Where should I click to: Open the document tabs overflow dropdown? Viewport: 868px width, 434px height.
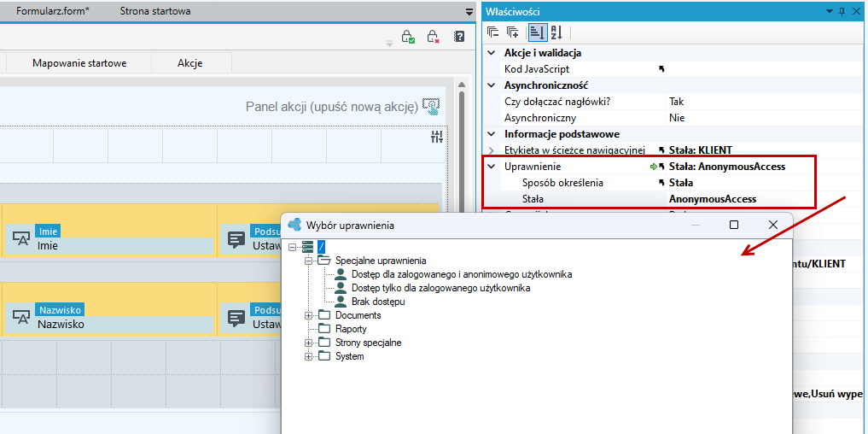(469, 12)
